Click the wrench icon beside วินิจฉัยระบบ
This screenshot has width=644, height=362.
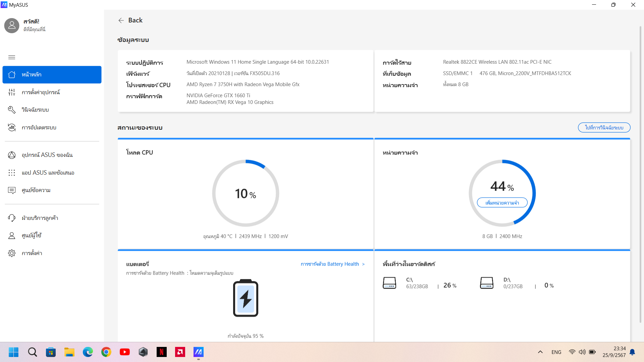pyautogui.click(x=12, y=110)
